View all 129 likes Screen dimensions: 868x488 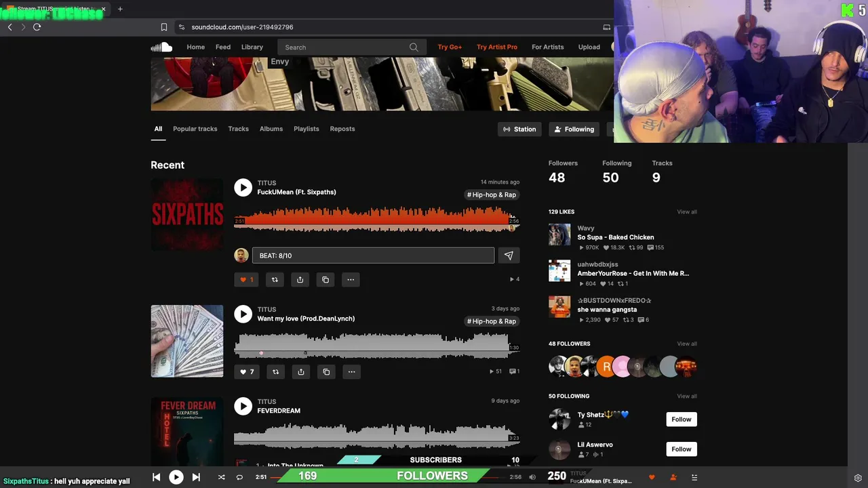tap(686, 212)
